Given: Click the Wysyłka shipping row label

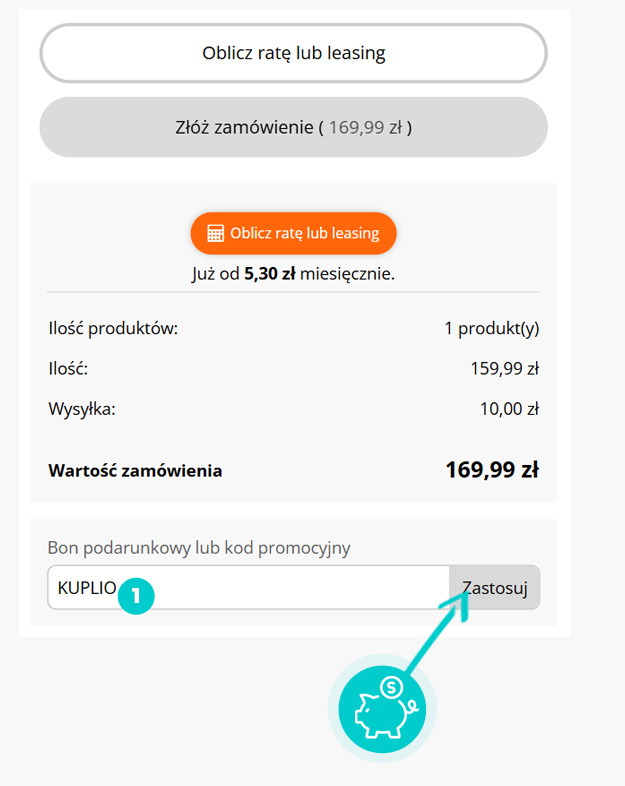Looking at the screenshot, I should point(82,409).
